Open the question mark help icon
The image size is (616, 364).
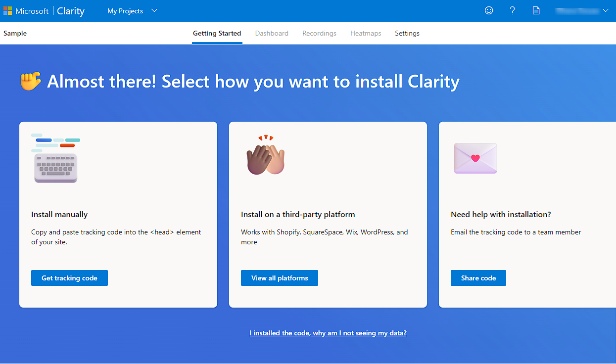pyautogui.click(x=513, y=10)
